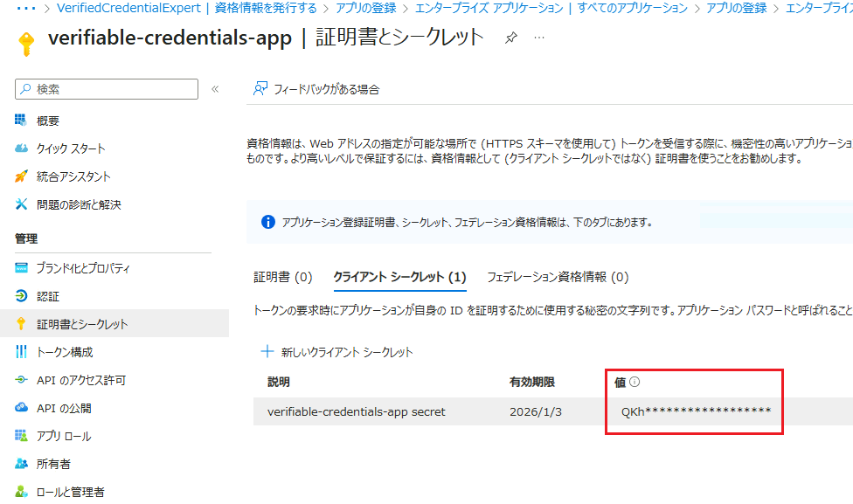Open the フィードバックがある場合 feedback link
The width and height of the screenshot is (853, 504).
click(316, 89)
